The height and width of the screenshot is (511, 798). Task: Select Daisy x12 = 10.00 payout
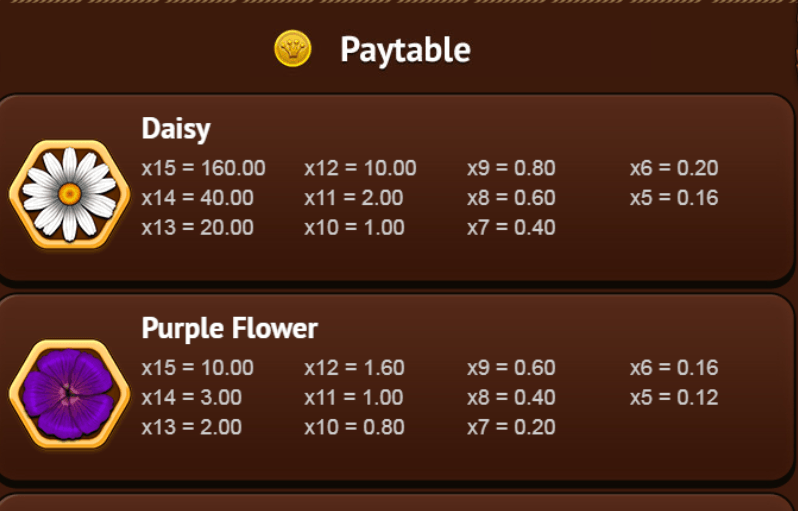coord(360,168)
